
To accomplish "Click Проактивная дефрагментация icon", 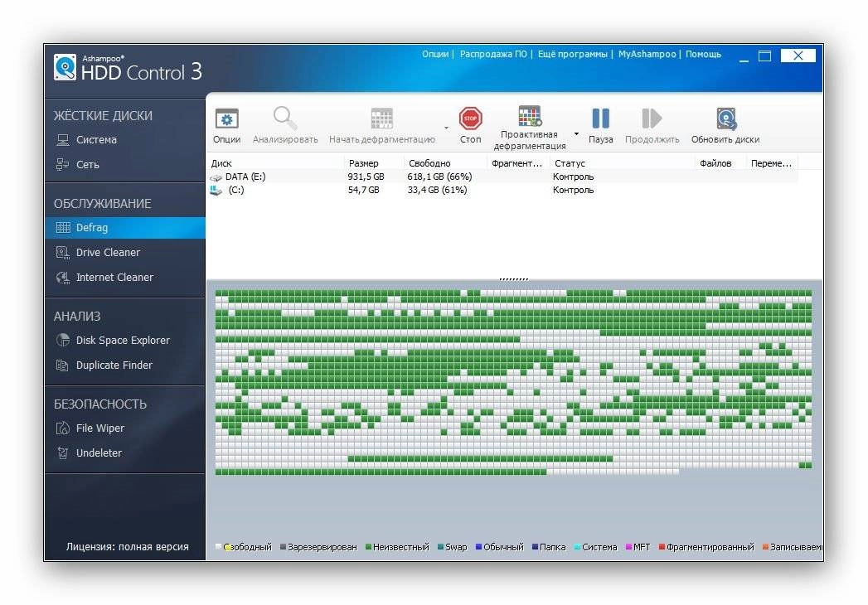I will pyautogui.click(x=530, y=116).
